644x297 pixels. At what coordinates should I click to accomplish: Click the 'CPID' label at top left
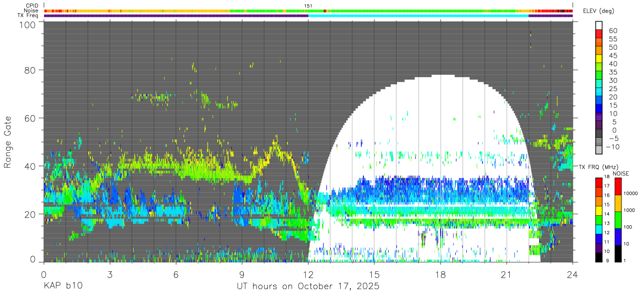coord(31,6)
